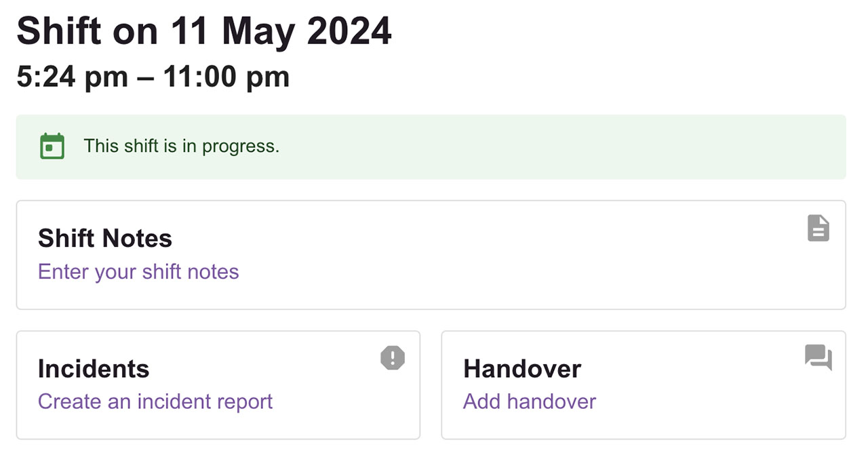Click the '5:24 pm – 11:00 pm' time range
This screenshot has width=868, height=457.
[153, 77]
